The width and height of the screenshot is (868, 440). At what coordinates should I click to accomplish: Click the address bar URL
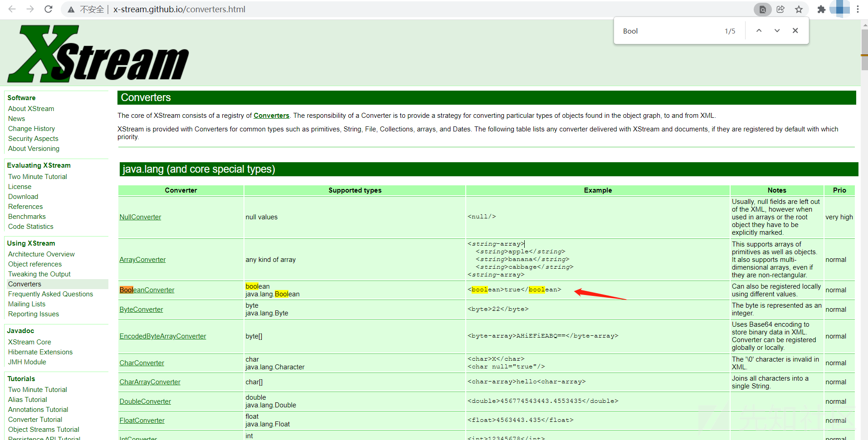coord(179,9)
